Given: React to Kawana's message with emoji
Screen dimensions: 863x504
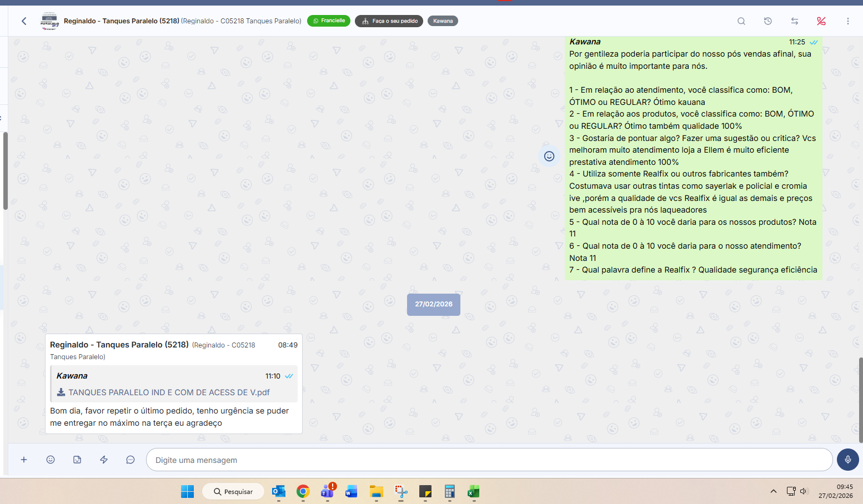Looking at the screenshot, I should coord(549,156).
